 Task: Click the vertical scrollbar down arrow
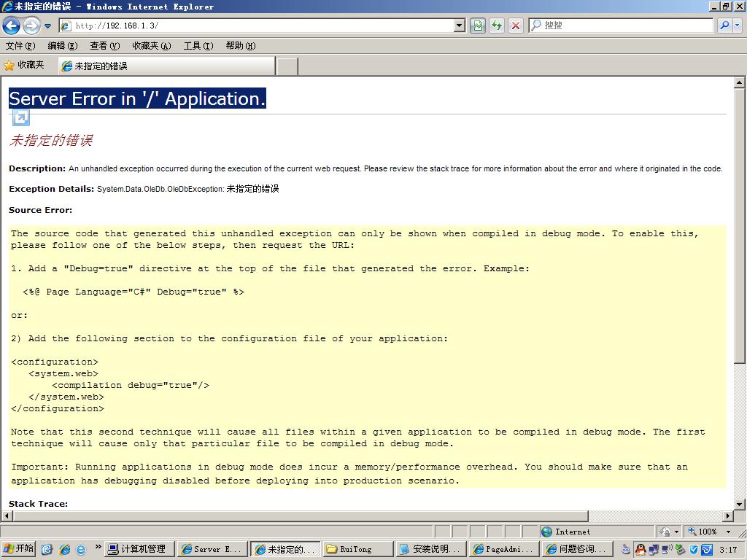pos(740,504)
